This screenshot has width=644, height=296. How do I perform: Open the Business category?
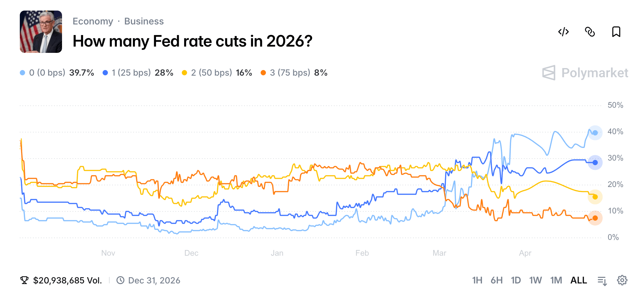[x=144, y=21]
